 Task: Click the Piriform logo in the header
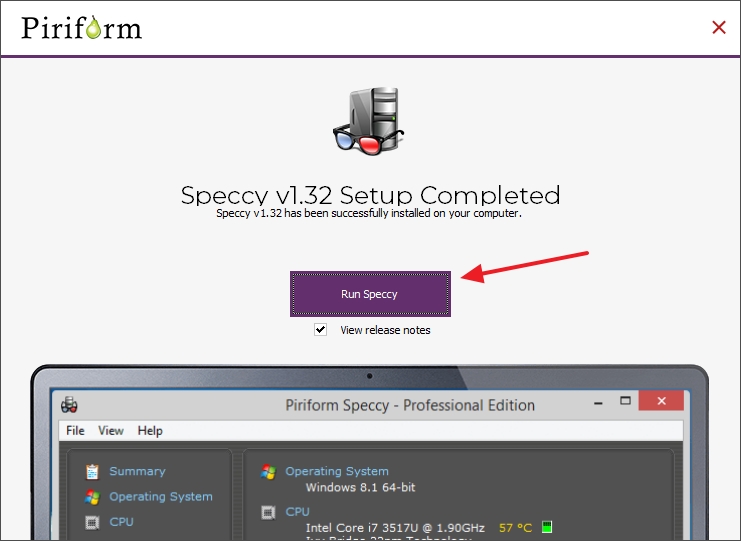pos(82,27)
